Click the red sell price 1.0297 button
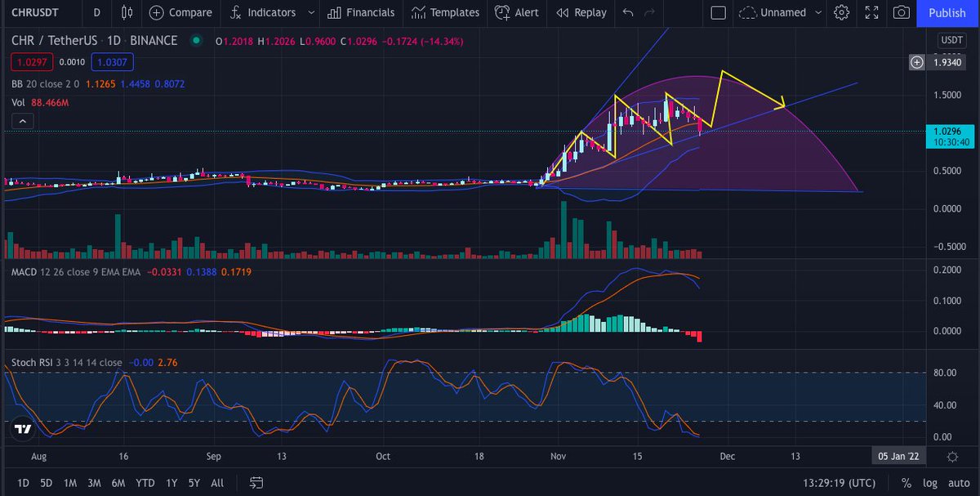Screen dimensions: 980x496 31,61
